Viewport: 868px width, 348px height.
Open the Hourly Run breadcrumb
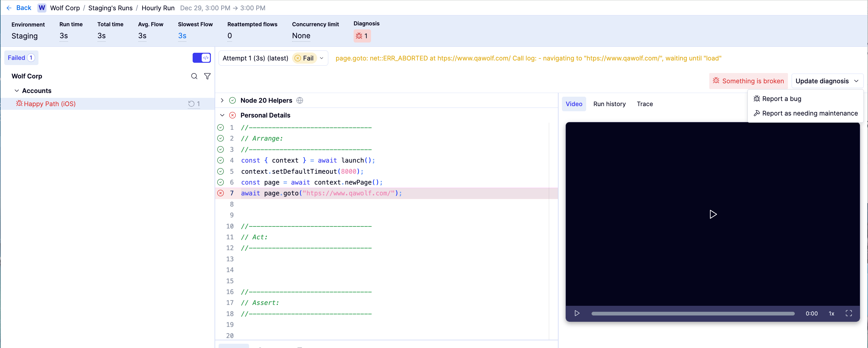158,8
